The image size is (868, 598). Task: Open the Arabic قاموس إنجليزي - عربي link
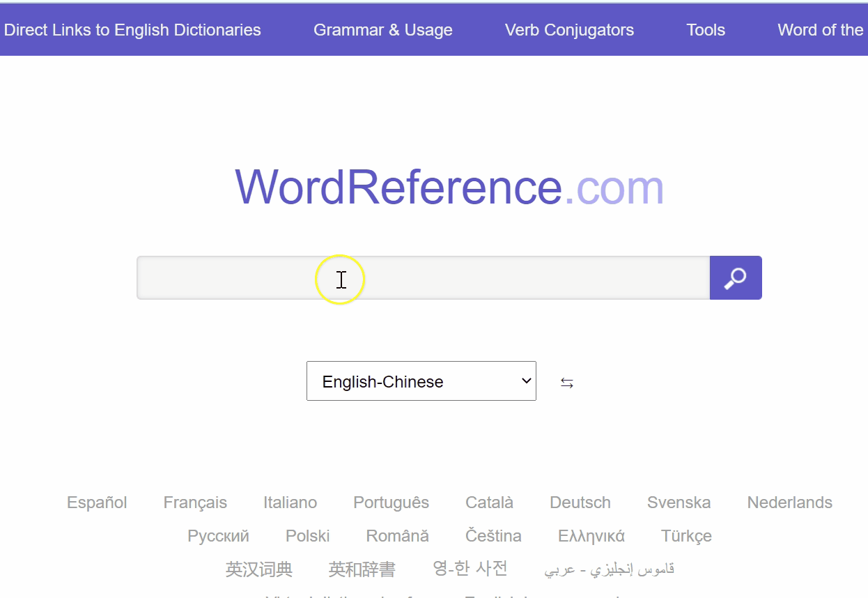610,569
